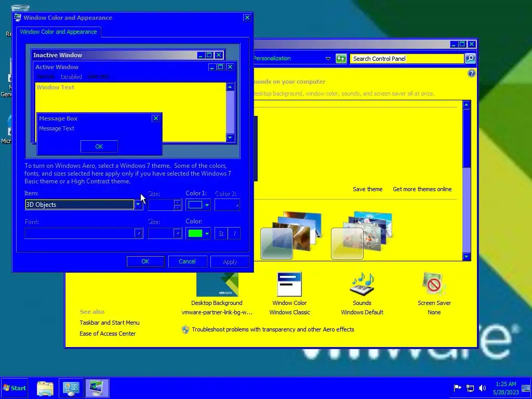Click Cancel in the Window Color dialog
This screenshot has height=399, width=532.
click(187, 261)
